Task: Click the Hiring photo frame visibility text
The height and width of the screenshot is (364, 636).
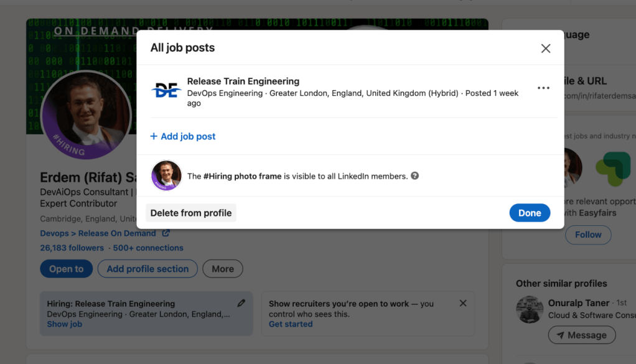Action: click(297, 176)
